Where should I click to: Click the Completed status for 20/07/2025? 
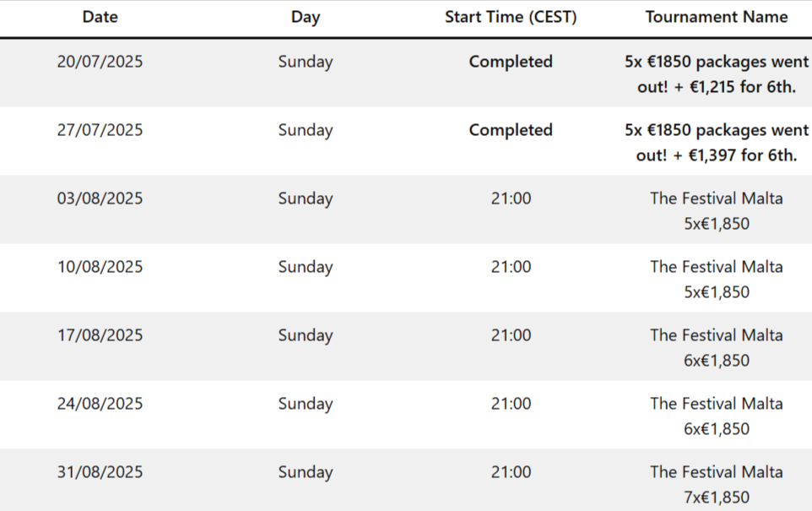[x=511, y=62]
